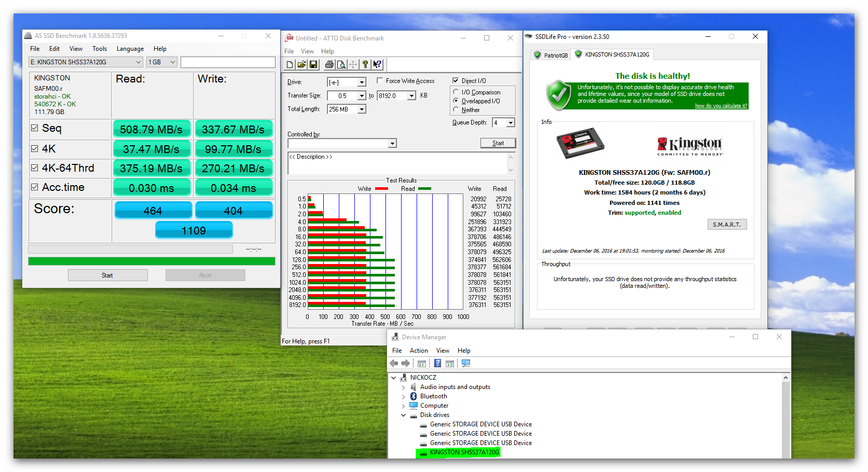Open the Edit menu in AS SSD Benchmark
The width and height of the screenshot is (868, 472).
54,49
